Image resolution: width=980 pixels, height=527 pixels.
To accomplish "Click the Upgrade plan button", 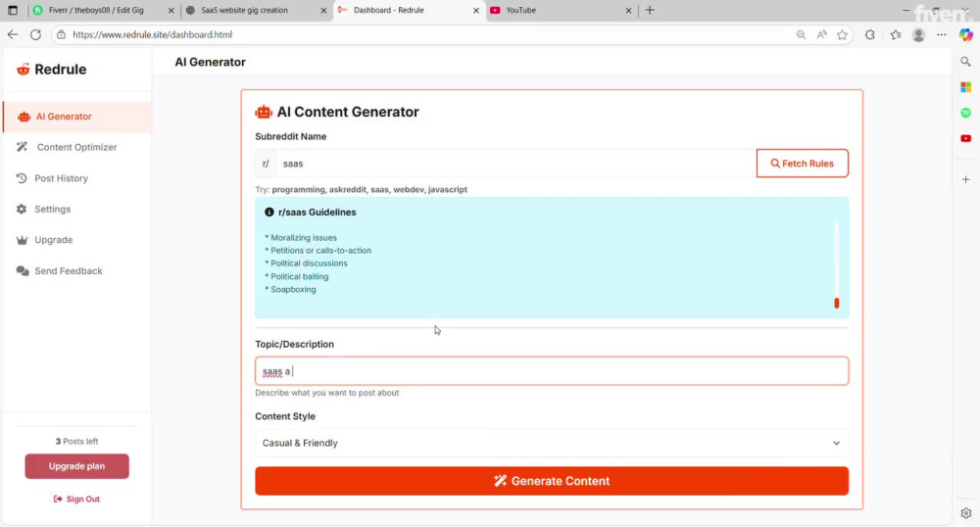I will (x=76, y=466).
